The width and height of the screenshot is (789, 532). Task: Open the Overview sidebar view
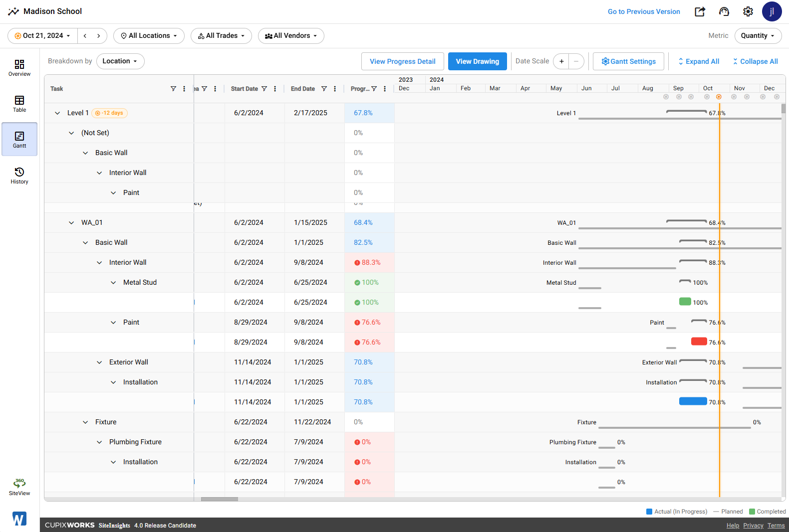[x=19, y=68]
